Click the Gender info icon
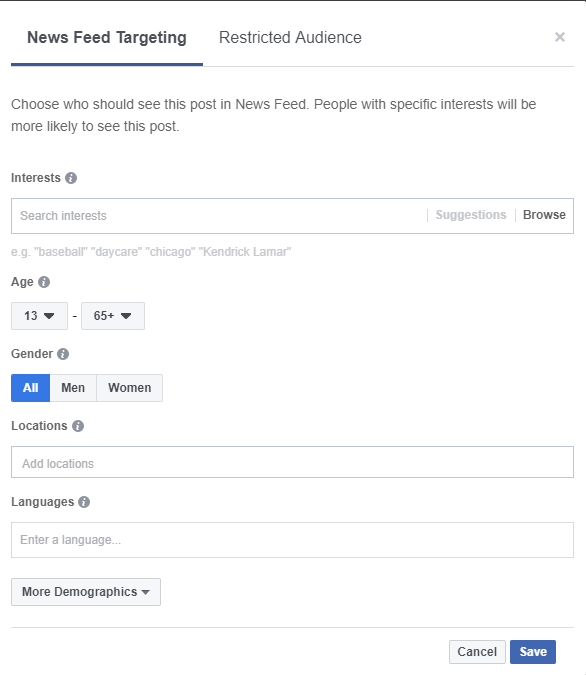 pos(63,354)
